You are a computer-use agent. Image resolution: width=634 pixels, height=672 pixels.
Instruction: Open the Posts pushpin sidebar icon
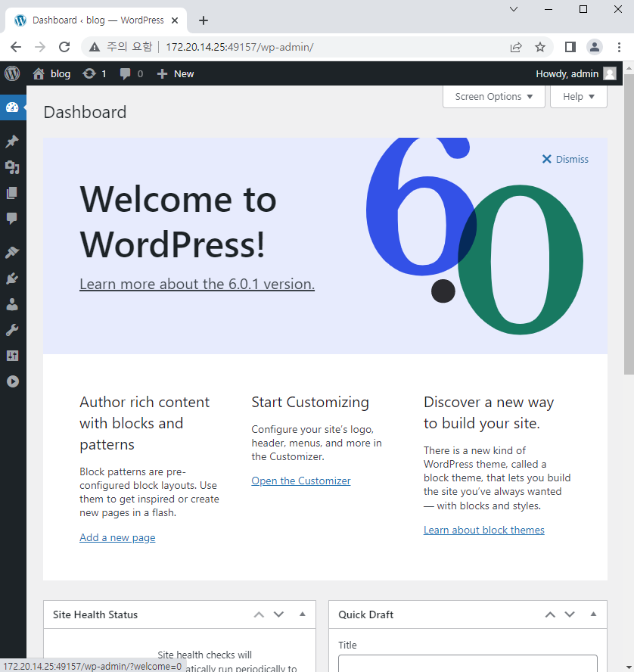pyautogui.click(x=12, y=141)
